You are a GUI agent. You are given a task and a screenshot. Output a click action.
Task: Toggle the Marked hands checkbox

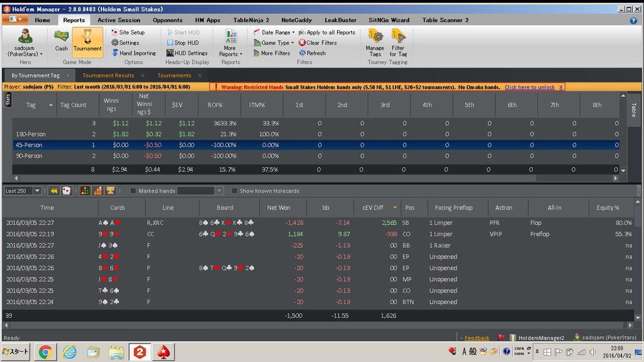[x=133, y=191]
